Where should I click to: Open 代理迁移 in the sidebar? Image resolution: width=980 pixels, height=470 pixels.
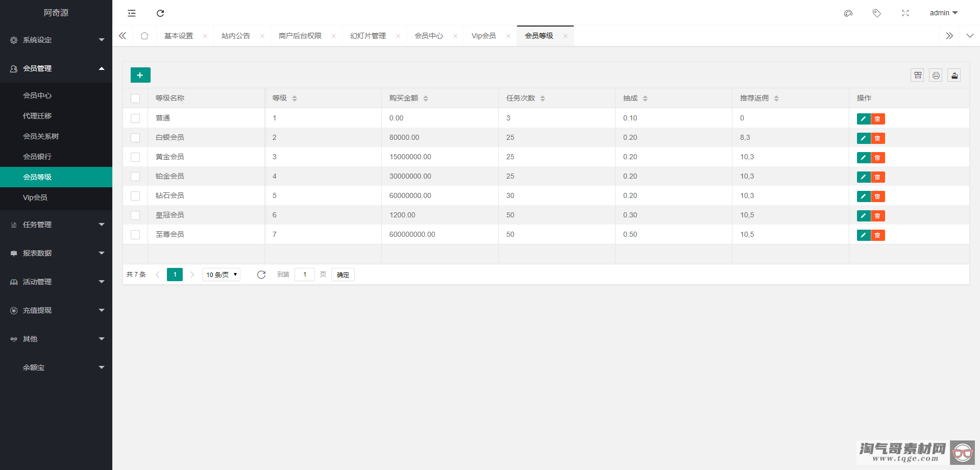click(56, 116)
